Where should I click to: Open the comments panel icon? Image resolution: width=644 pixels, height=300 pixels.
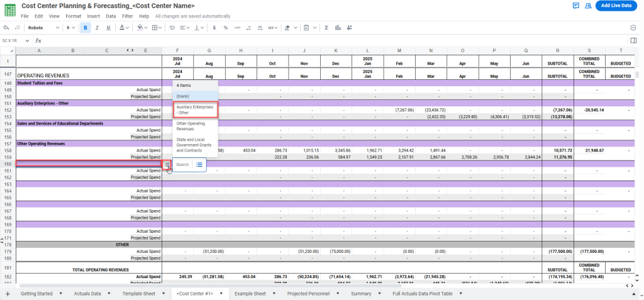[575, 6]
